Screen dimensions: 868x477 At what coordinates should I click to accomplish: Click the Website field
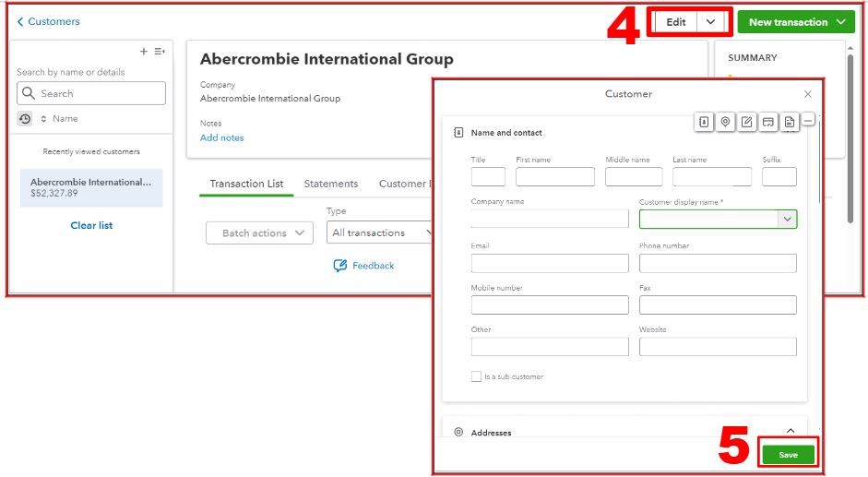718,347
